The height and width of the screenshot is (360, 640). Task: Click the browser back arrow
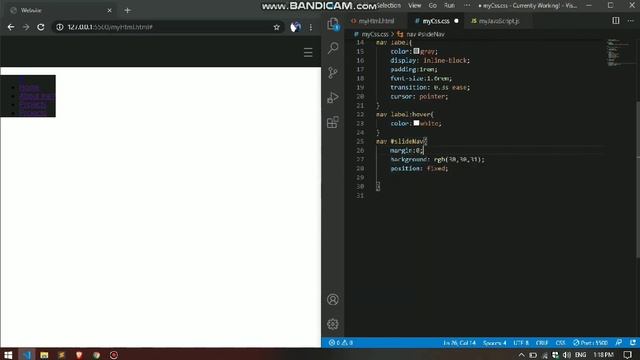[x=11, y=27]
